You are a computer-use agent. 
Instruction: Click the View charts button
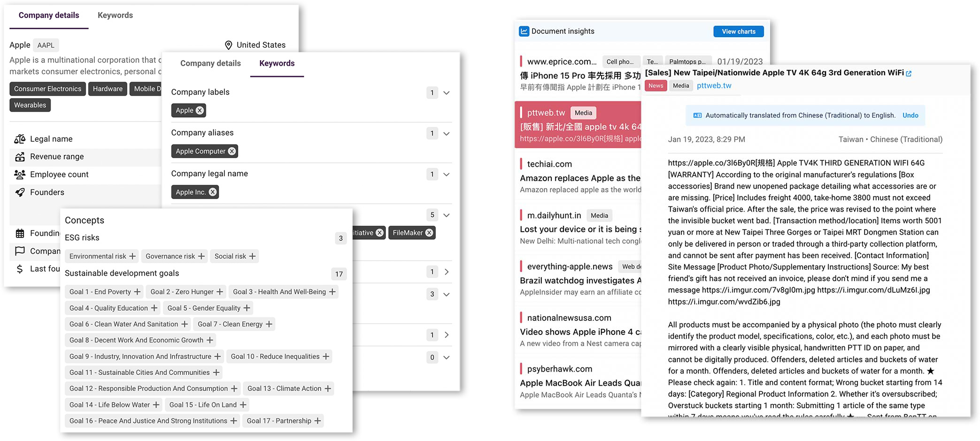pyautogui.click(x=739, y=31)
